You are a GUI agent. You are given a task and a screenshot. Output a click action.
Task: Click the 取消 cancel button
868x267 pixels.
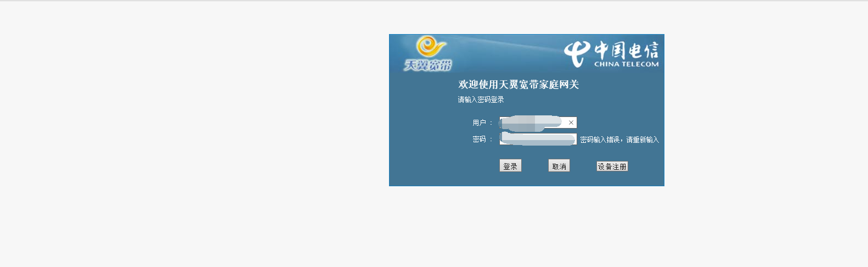pos(559,166)
